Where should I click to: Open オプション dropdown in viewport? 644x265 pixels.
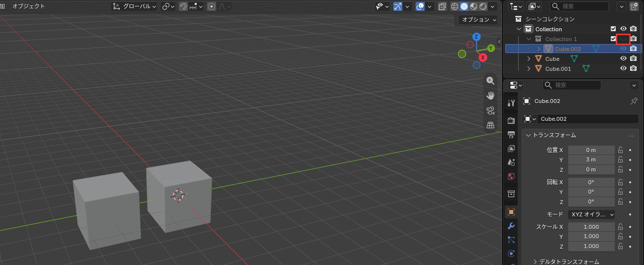click(x=478, y=20)
